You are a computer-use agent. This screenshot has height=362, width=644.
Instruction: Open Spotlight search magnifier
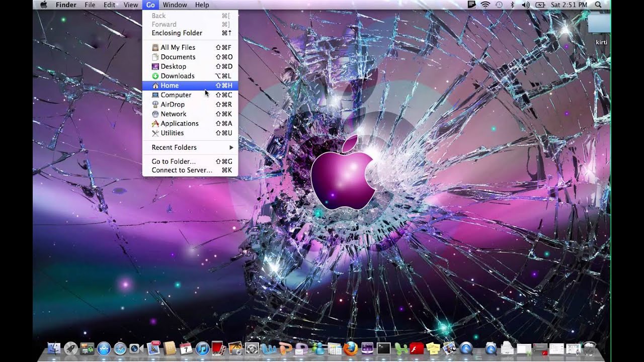pos(598,5)
